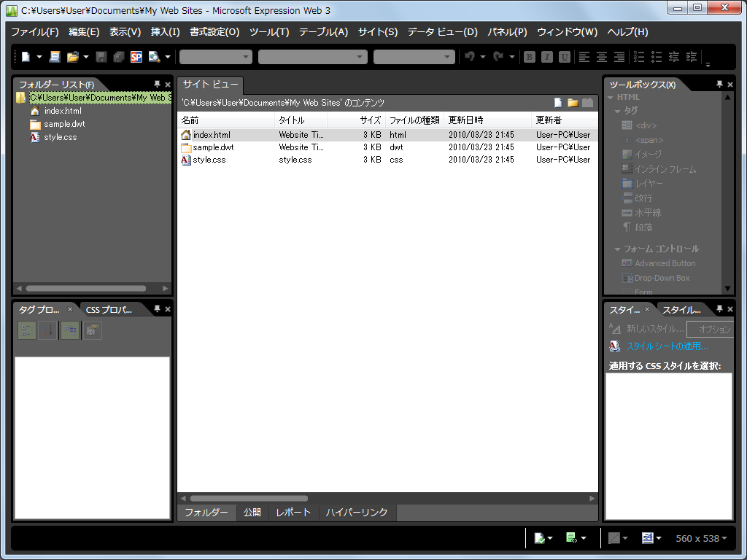Image resolution: width=747 pixels, height=560 pixels.
Task: Open the サイト(S) menu
Action: 378,32
